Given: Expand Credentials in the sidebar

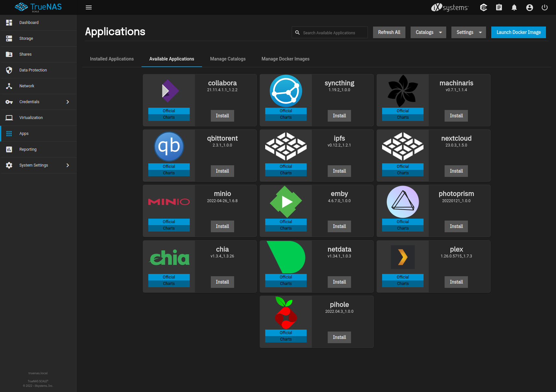Looking at the screenshot, I should [38, 102].
